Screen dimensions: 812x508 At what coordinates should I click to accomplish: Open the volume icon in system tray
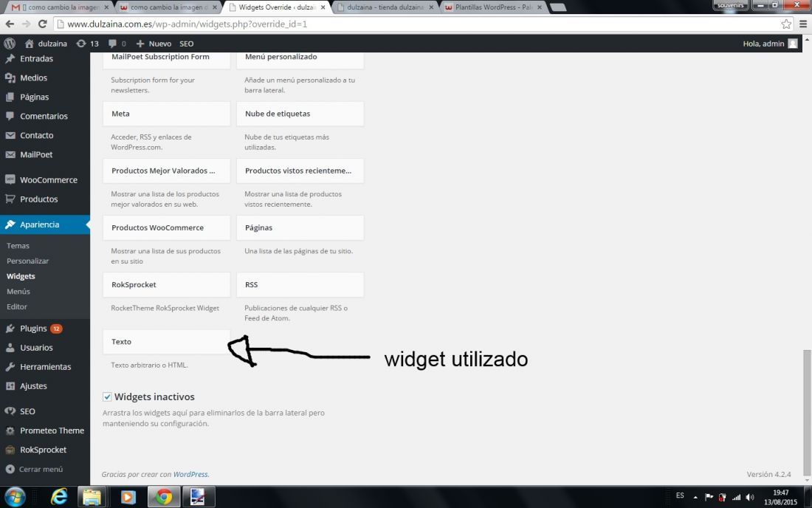point(750,497)
